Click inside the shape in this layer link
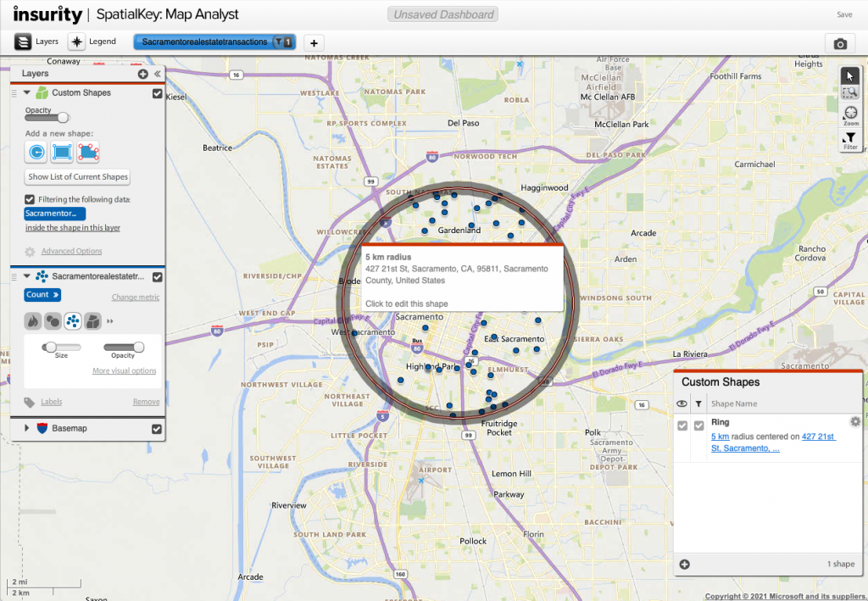The image size is (868, 601). pos(73,228)
